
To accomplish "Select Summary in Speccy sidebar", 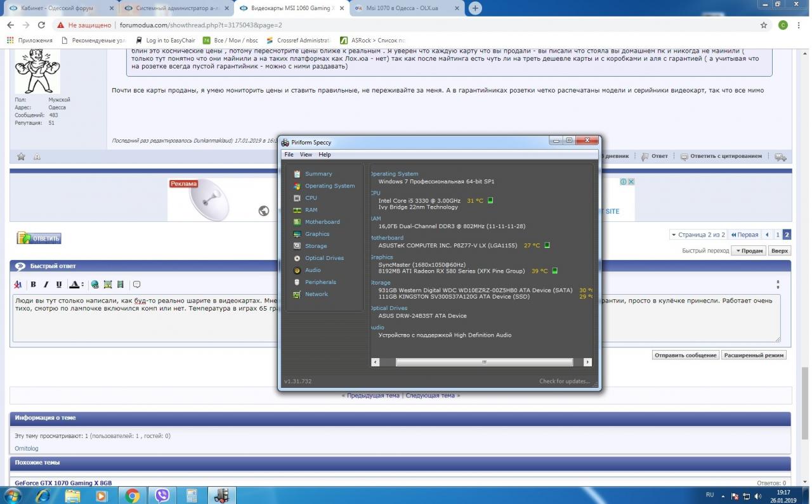I will click(318, 174).
